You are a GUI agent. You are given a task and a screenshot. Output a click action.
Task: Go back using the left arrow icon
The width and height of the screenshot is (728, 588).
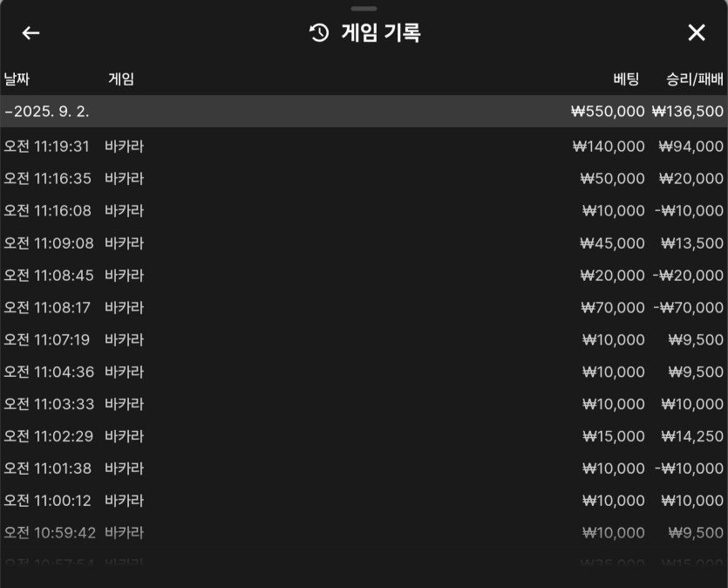[x=31, y=33]
